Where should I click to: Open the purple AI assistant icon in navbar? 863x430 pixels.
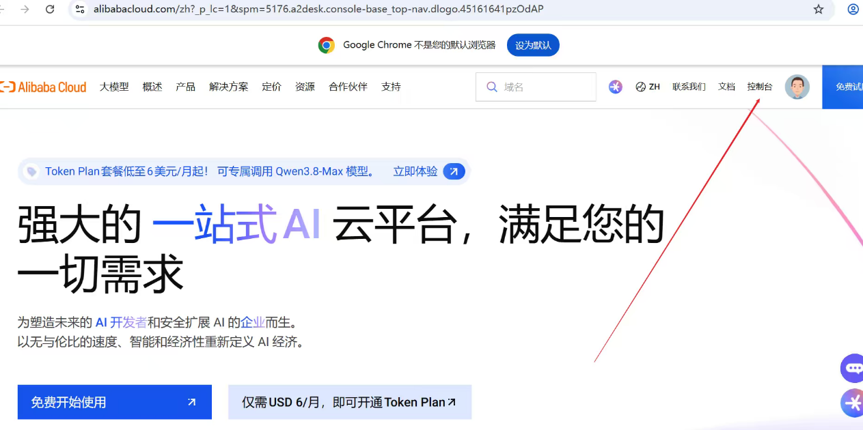[x=615, y=87]
